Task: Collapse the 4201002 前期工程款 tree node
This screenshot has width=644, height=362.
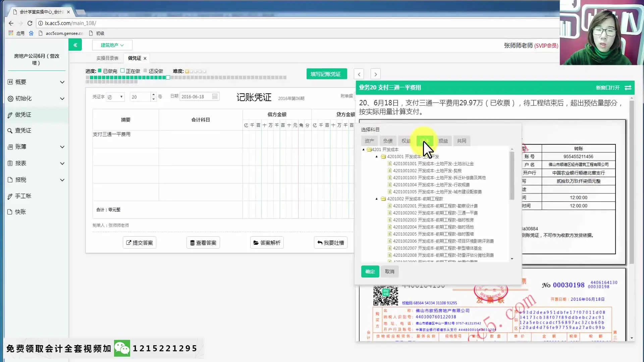Action: click(x=377, y=199)
